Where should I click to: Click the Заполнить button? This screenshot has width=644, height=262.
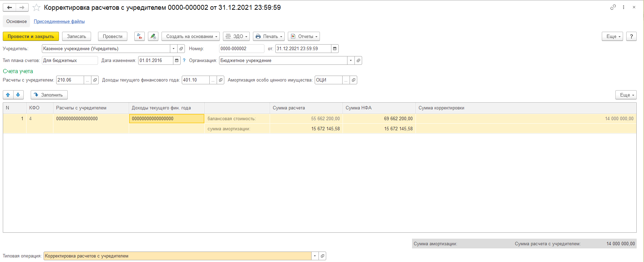point(49,95)
